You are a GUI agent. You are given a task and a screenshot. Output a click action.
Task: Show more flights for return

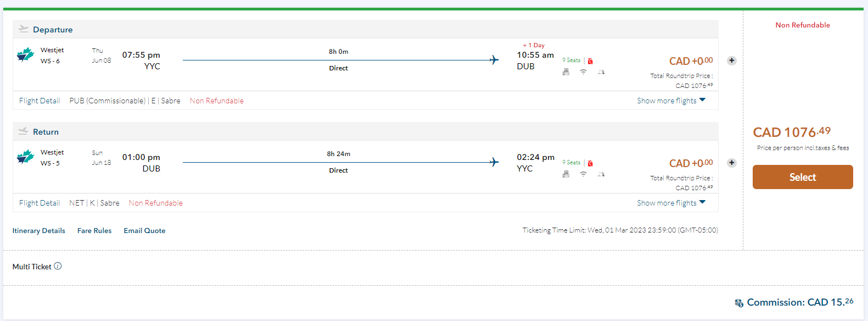point(671,203)
